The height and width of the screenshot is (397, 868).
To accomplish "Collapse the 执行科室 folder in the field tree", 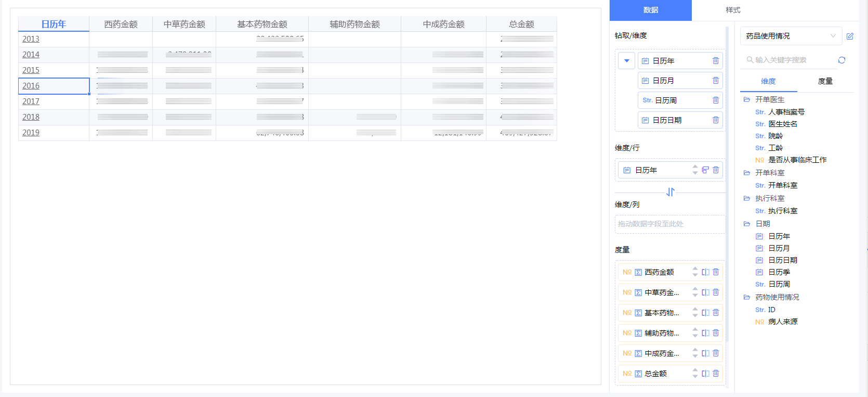I will [747, 198].
